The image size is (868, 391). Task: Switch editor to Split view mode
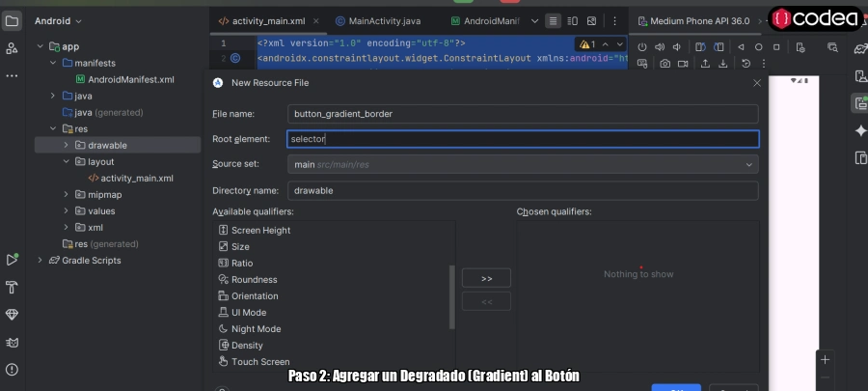pyautogui.click(x=571, y=20)
